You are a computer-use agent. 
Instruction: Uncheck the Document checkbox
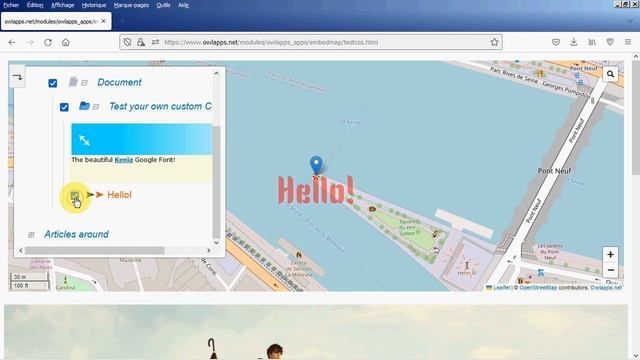point(53,83)
